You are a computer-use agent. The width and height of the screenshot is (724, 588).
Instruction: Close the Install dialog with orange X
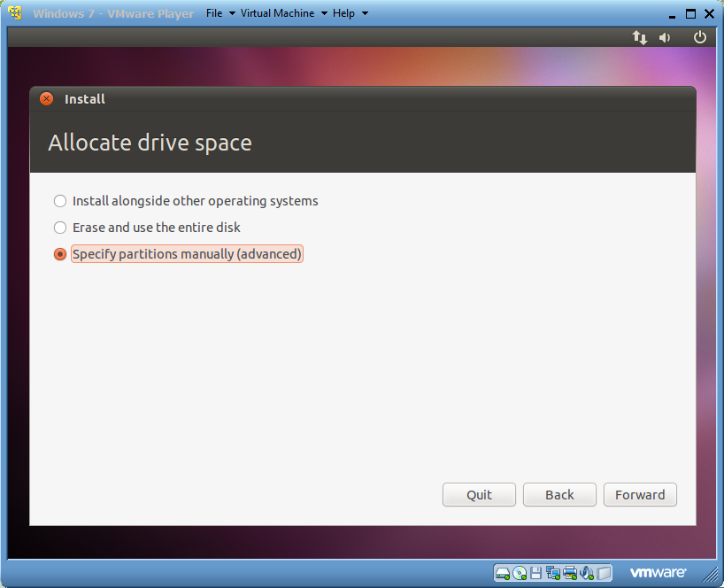tap(47, 99)
